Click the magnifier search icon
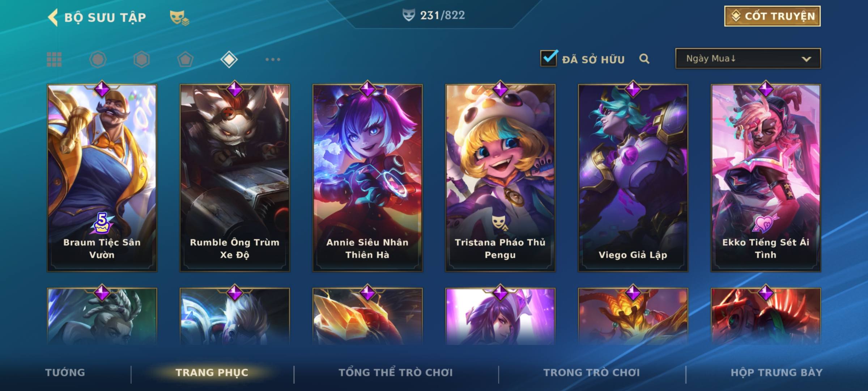The image size is (868, 391). (x=644, y=59)
